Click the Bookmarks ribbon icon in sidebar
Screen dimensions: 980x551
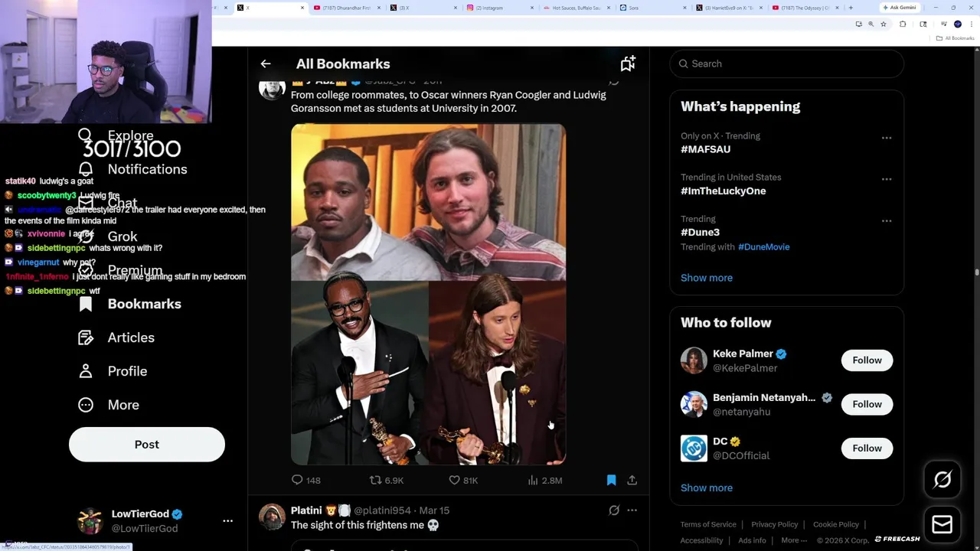pos(86,304)
